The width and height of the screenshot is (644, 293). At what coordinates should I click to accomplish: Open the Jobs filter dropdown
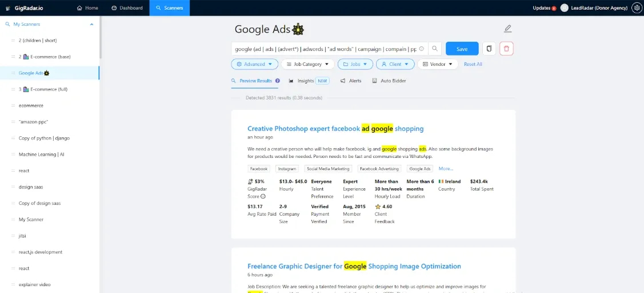(x=355, y=64)
